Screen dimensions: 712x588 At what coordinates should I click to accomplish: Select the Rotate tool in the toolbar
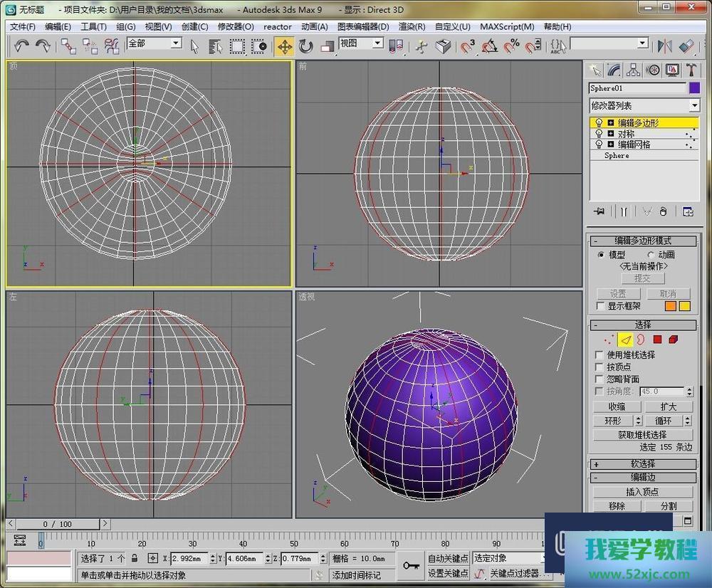pos(306,46)
